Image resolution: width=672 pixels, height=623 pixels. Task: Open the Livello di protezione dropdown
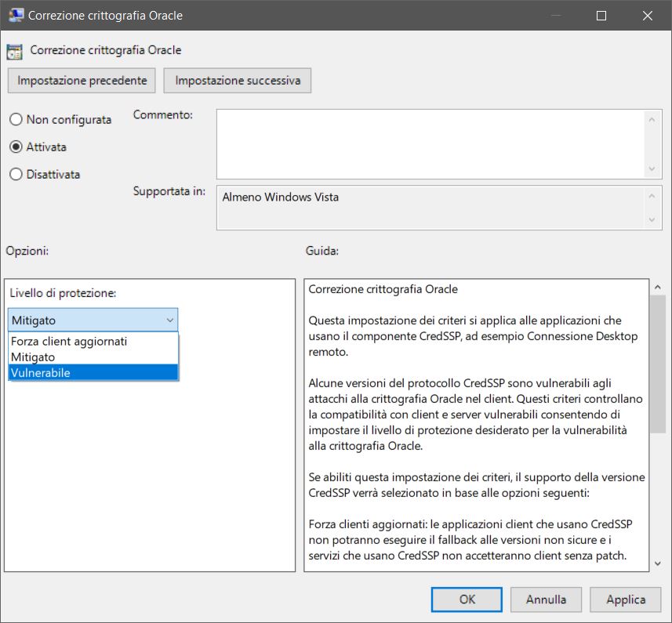[x=93, y=320]
